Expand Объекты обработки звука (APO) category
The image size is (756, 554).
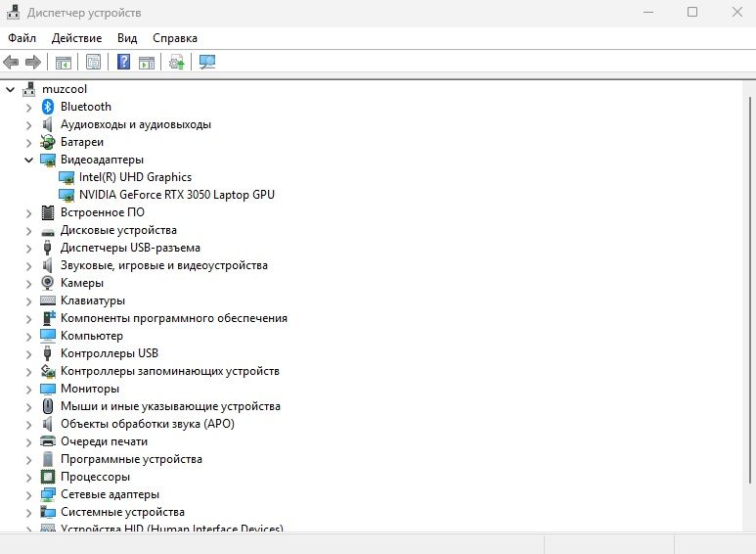[x=29, y=425]
